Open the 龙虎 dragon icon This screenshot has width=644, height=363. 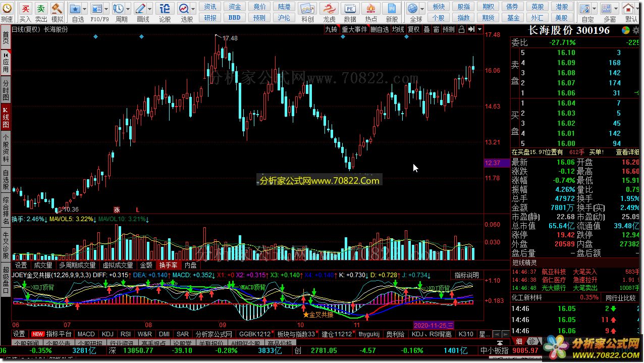[329, 9]
